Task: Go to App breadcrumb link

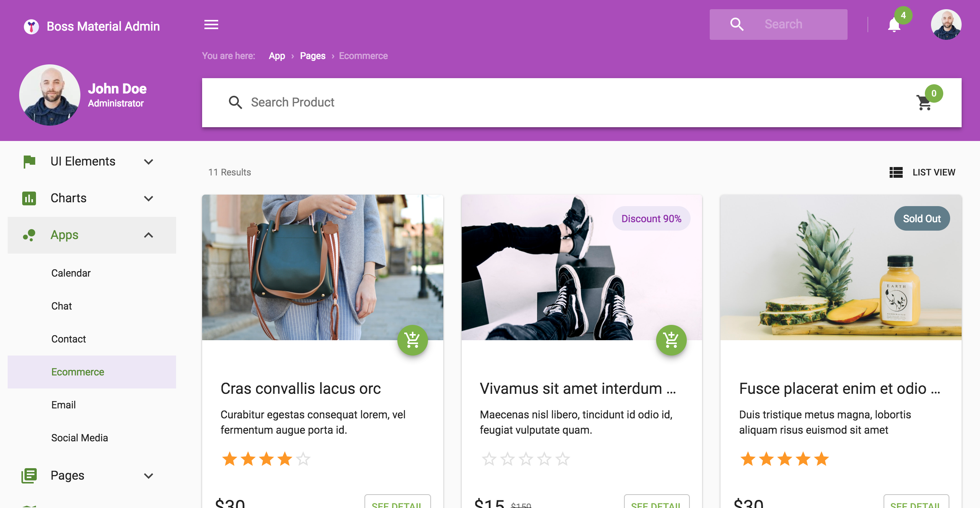Action: (277, 56)
